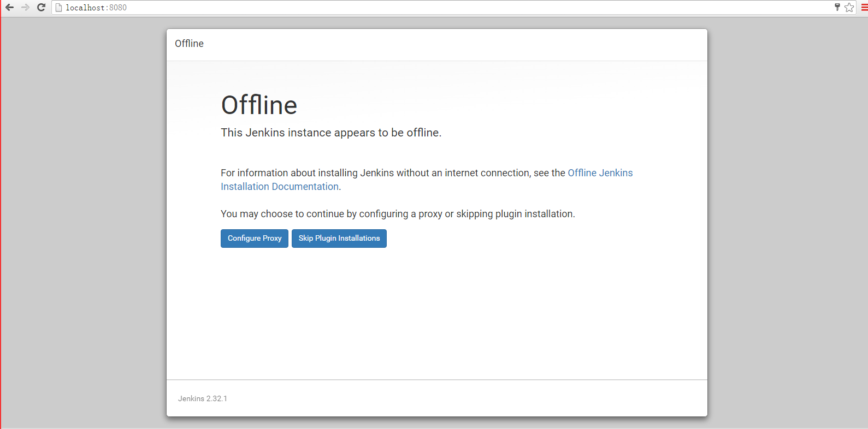Viewport: 868px width, 429px height.
Task: Go back using the browser back arrow
Action: (9, 8)
